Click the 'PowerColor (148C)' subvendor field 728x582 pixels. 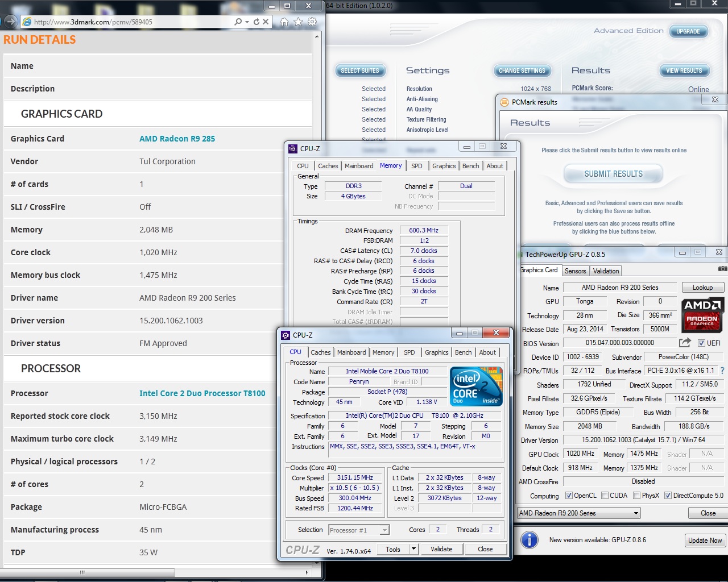point(684,357)
